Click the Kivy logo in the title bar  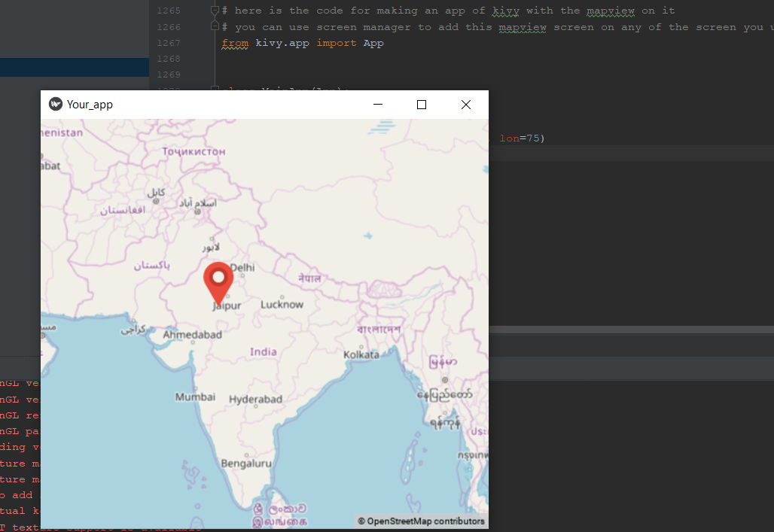(55, 105)
